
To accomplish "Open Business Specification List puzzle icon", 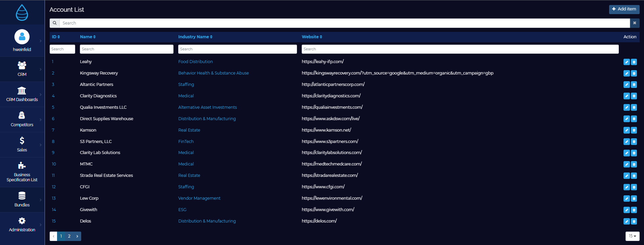I will point(22,165).
